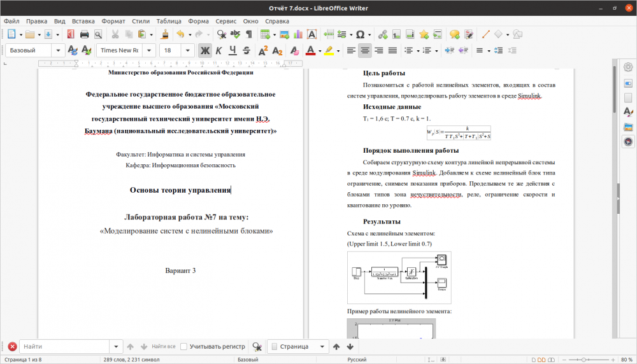Enable the "Учитывать регистр" checkbox
Screen dimensions: 637x364
pos(183,346)
